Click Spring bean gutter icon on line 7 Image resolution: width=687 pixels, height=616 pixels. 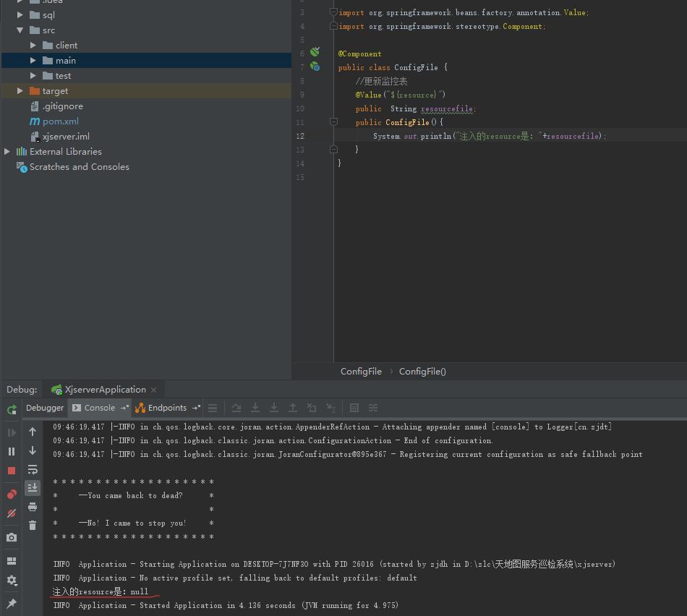tap(315, 67)
